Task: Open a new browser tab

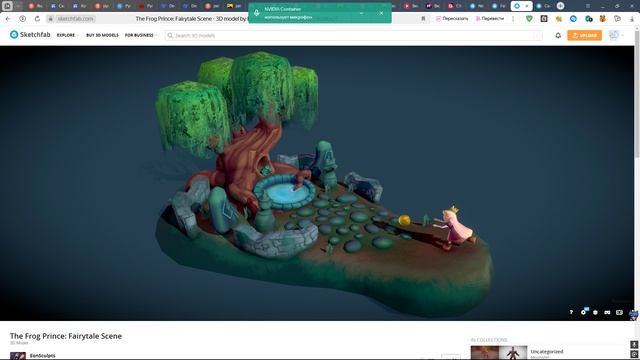Action: click(x=560, y=6)
